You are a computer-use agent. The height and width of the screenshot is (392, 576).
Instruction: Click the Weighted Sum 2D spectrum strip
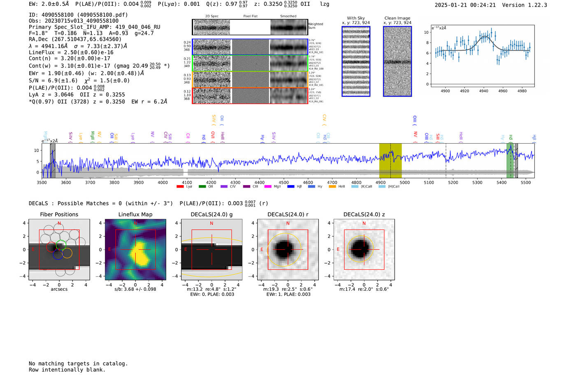[x=250, y=27]
